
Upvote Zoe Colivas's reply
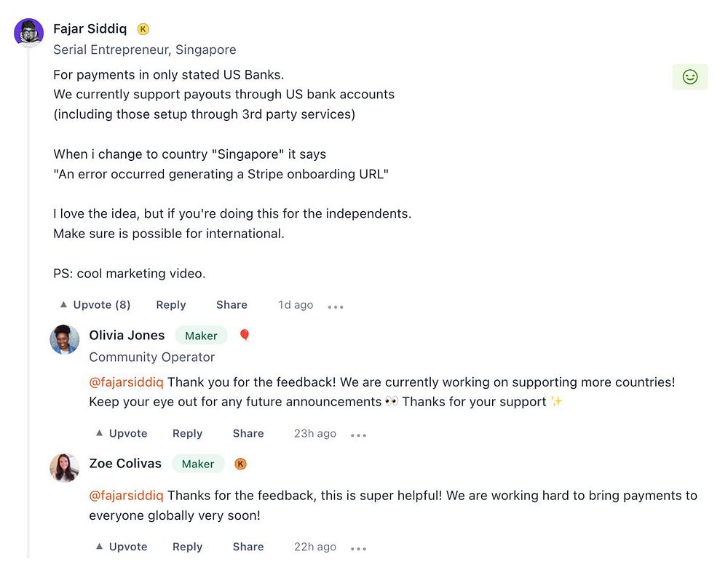[x=122, y=547]
